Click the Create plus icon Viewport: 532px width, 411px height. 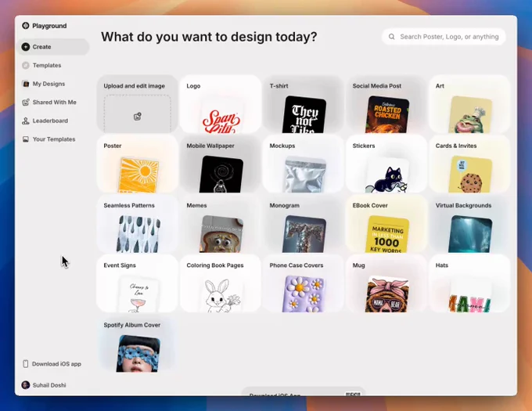(26, 47)
